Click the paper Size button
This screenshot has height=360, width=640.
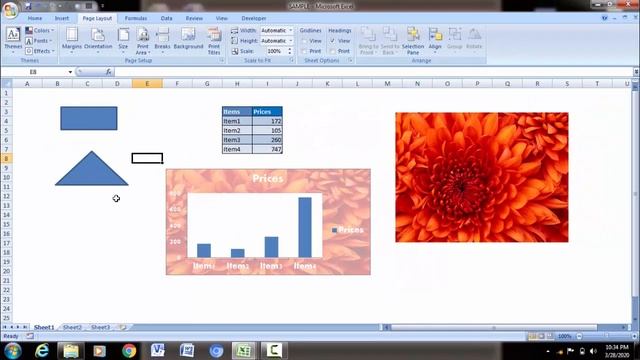tap(123, 40)
